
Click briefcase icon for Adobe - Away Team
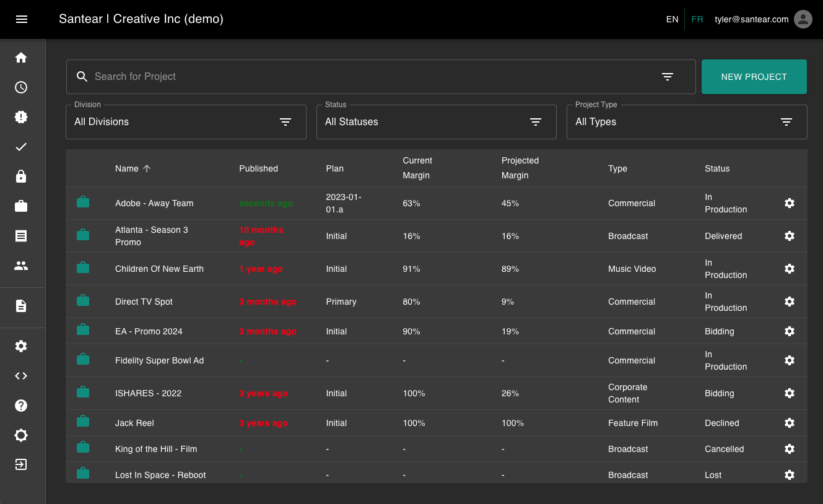coord(83,202)
